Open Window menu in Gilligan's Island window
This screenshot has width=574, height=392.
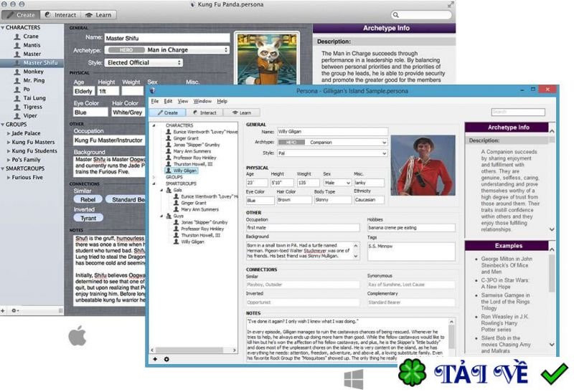[202, 101]
